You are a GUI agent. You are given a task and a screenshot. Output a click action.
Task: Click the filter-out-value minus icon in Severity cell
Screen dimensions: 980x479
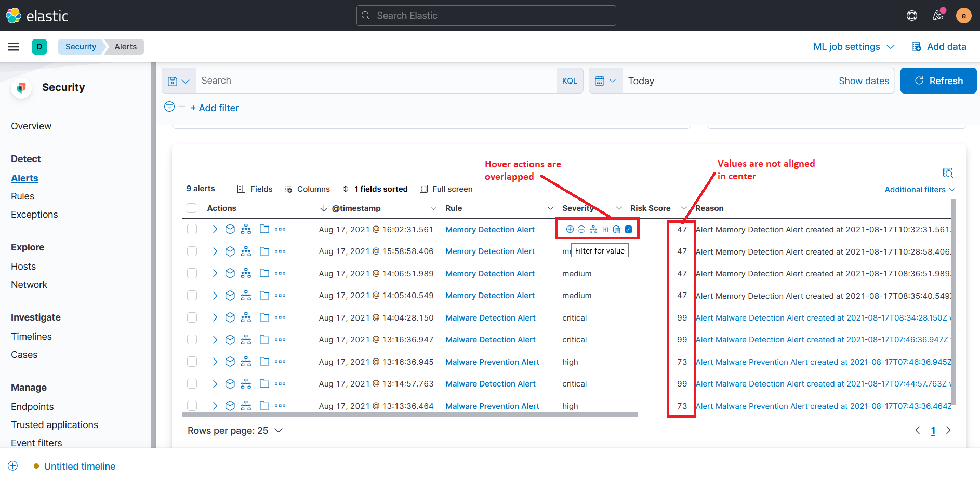coord(581,229)
